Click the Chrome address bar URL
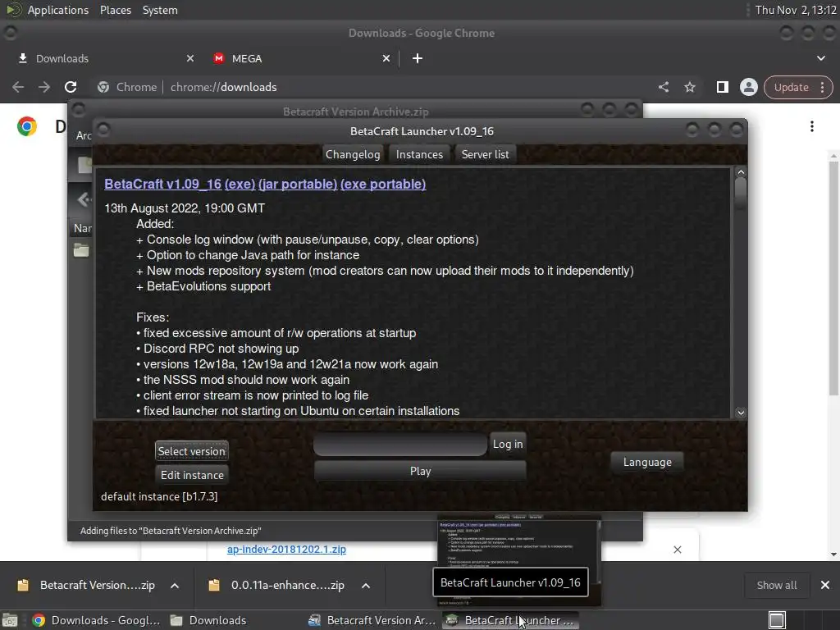Screen dimensions: 840x630 [x=223, y=87]
